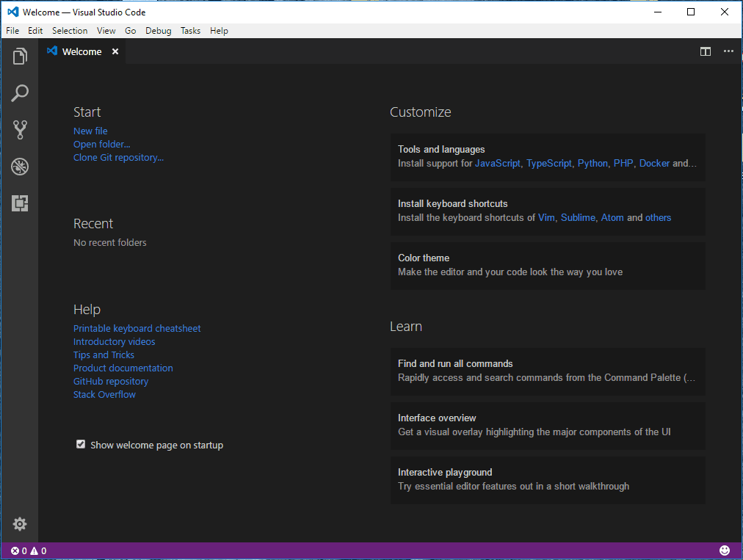Viewport: 743px width, 560px height.
Task: Launch the Interactive playground walkthrough
Action: (547, 479)
